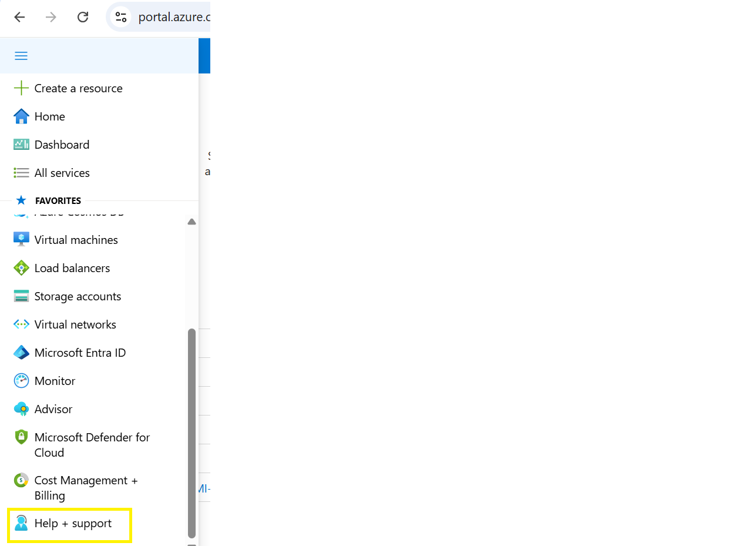Click the portal.azure address bar URL
Viewport: 756px width, 546px height.
[x=174, y=17]
